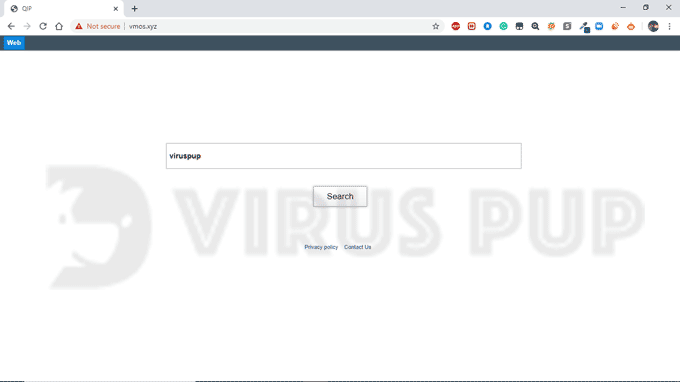Screen dimensions: 680x382
Task: Open the red ABP adblock extension
Action: (456, 26)
